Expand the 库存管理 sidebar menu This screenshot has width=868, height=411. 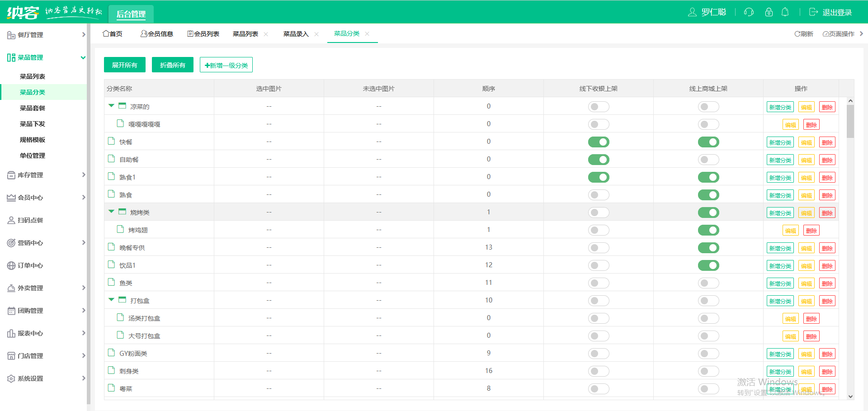pyautogui.click(x=83, y=175)
